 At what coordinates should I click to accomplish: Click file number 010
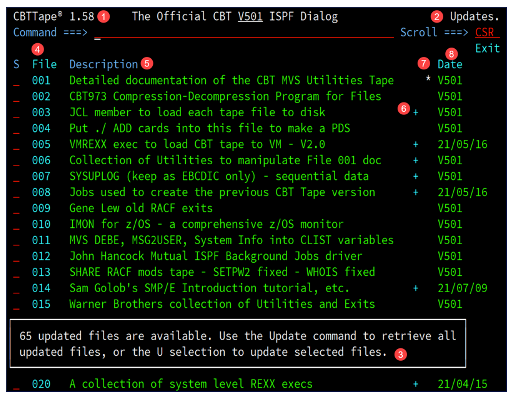pyautogui.click(x=41, y=224)
